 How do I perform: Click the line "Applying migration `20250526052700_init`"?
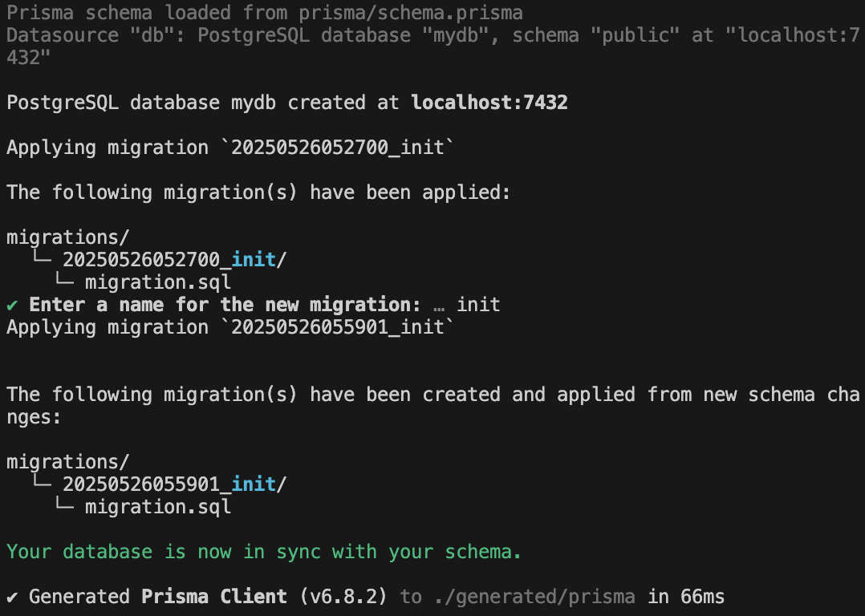[230, 148]
